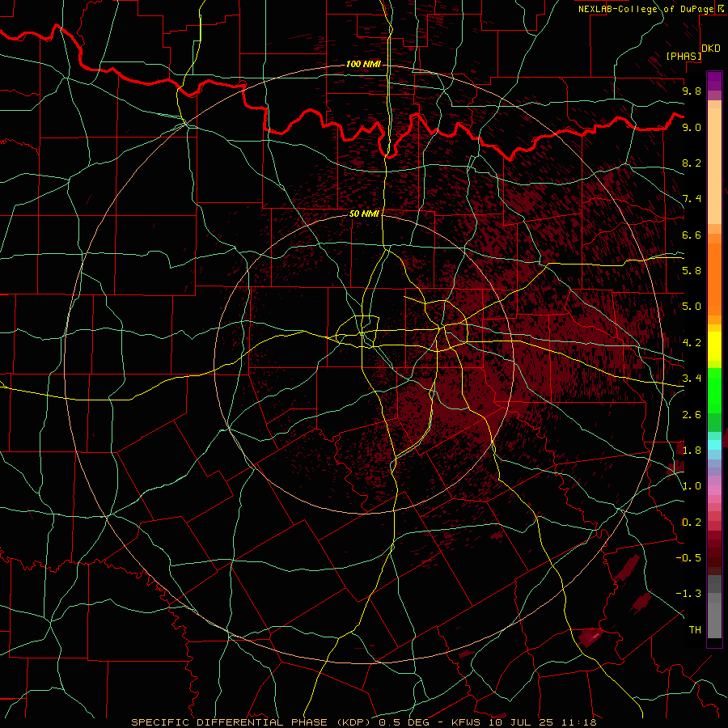This screenshot has height=728, width=728.
Task: Click the 1.0 scale value
Action: 692,486
